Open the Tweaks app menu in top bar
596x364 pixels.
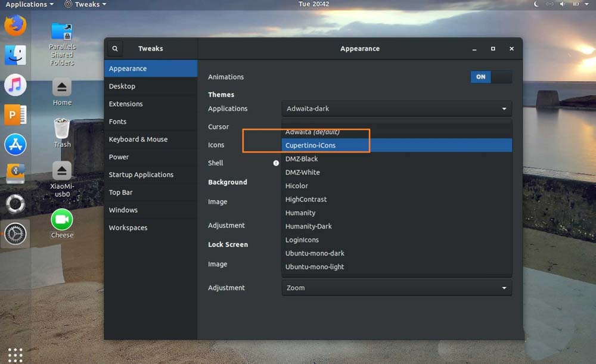(86, 4)
